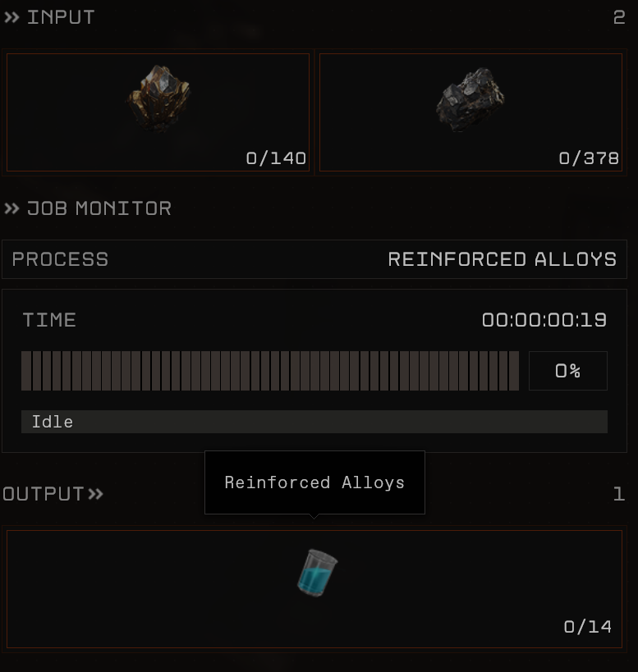The image size is (638, 672).
Task: Expand the OUTPUT section header
Action: (43, 494)
